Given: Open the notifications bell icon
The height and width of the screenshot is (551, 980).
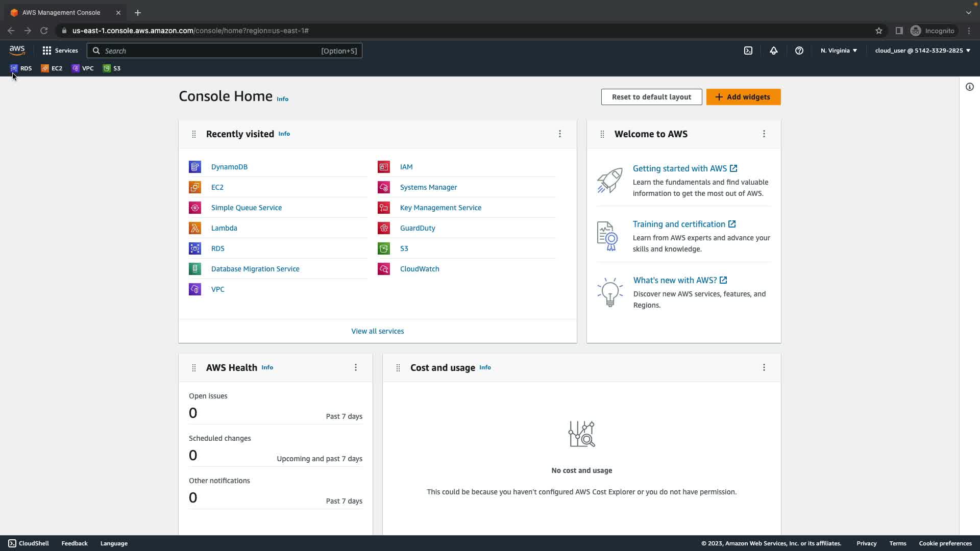Looking at the screenshot, I should [x=774, y=51].
